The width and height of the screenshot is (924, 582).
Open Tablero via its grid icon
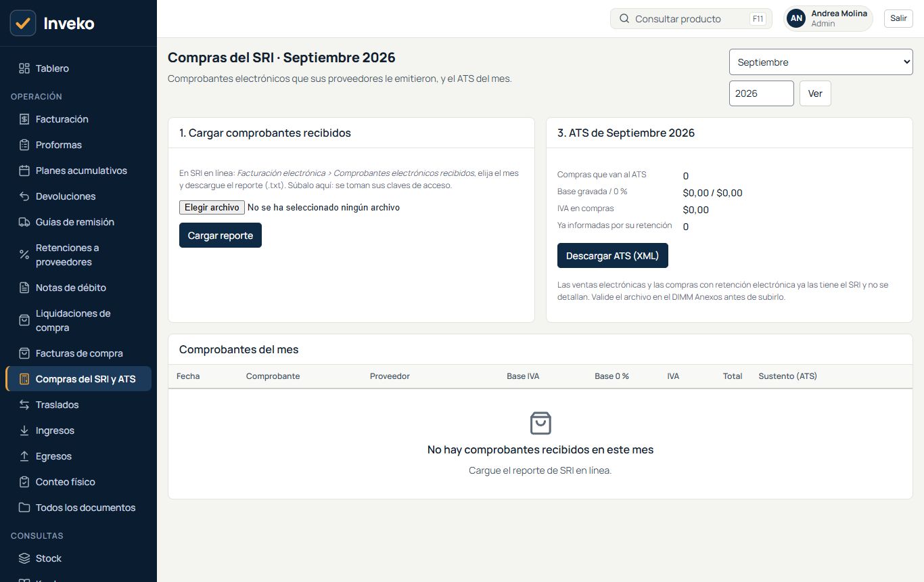point(24,68)
